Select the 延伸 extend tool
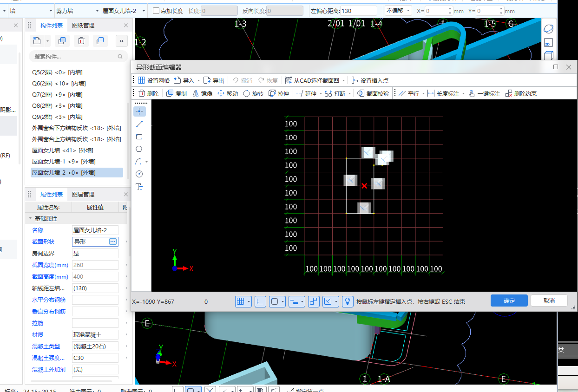The width and height of the screenshot is (578, 392). [x=306, y=93]
